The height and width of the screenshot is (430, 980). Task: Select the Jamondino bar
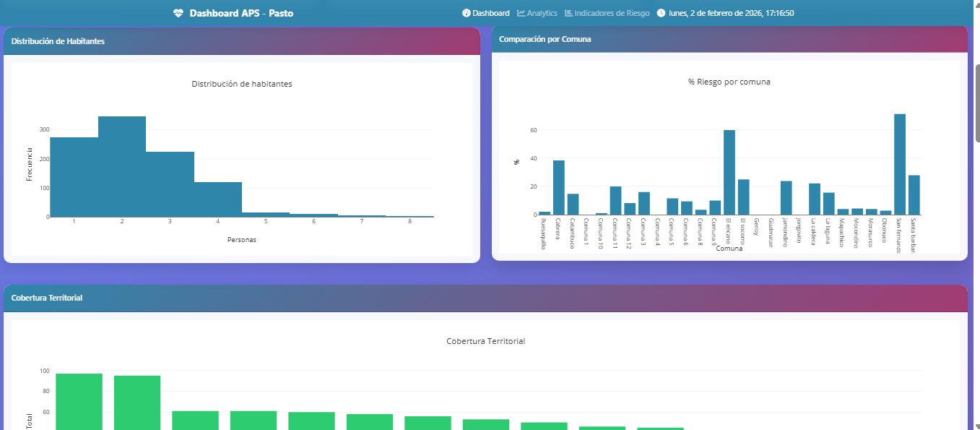(x=786, y=198)
